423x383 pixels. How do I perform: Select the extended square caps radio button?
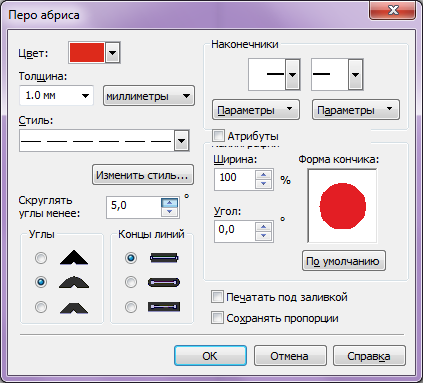pyautogui.click(x=131, y=307)
